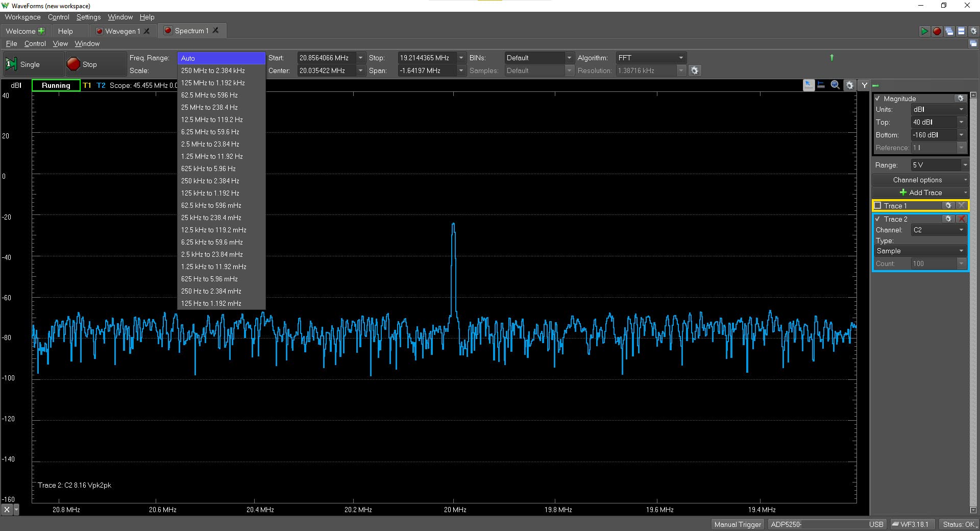This screenshot has width=980, height=531.
Task: Open the Trace 2 Channel C2 dropdown
Action: [x=939, y=230]
